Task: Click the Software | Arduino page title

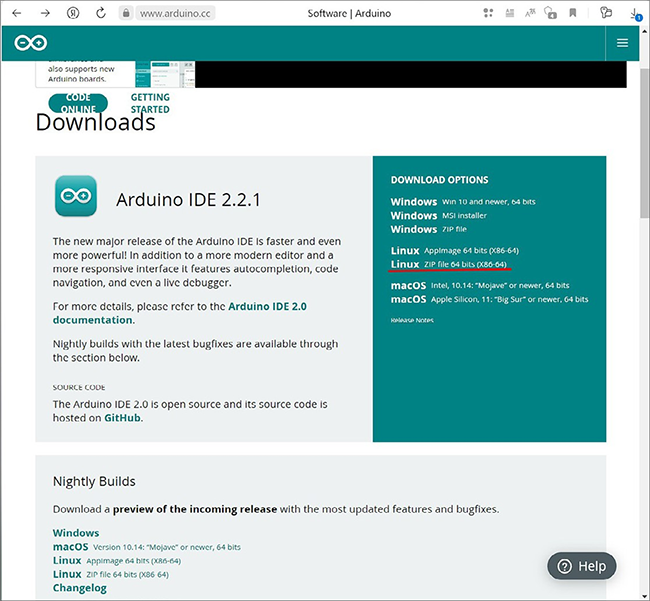Action: coord(349,13)
